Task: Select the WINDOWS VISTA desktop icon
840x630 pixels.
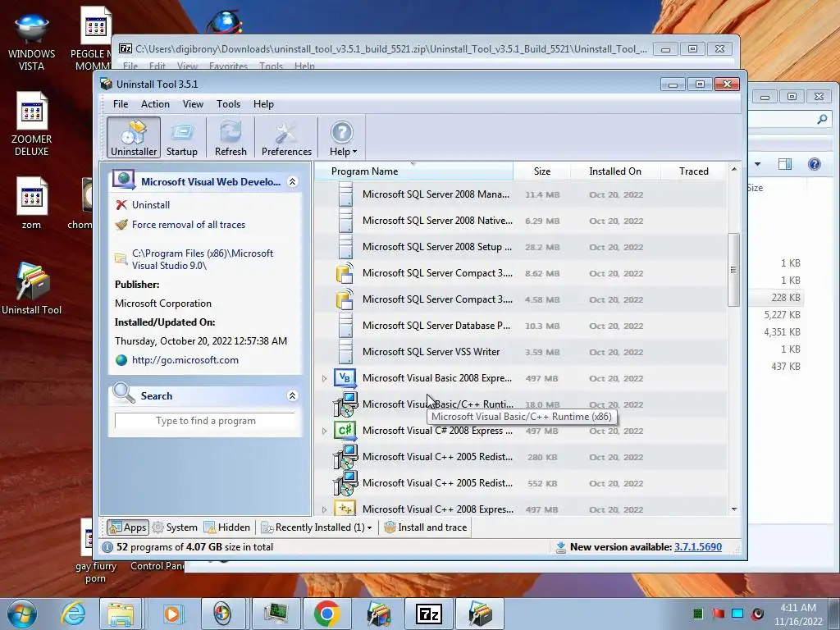Action: tap(32, 43)
